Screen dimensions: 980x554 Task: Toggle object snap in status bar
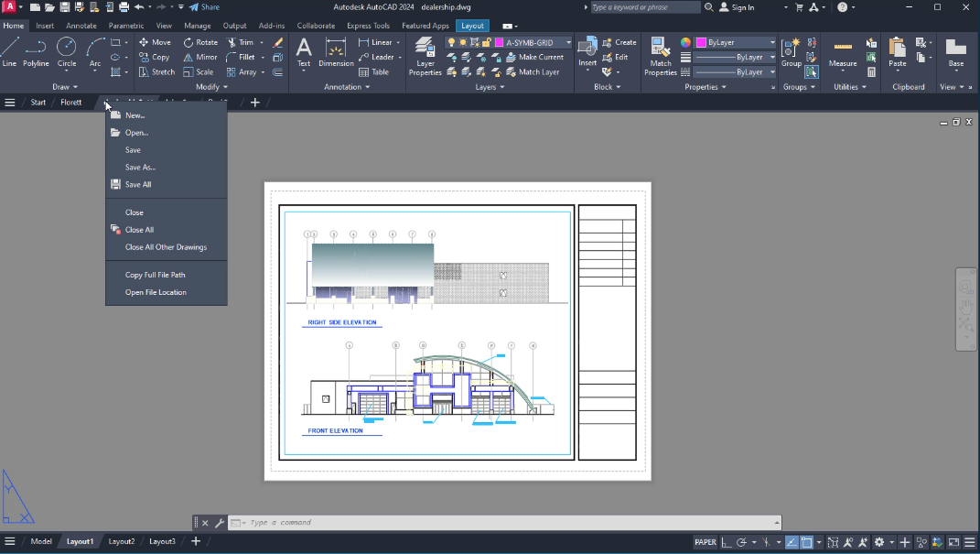[x=806, y=542]
